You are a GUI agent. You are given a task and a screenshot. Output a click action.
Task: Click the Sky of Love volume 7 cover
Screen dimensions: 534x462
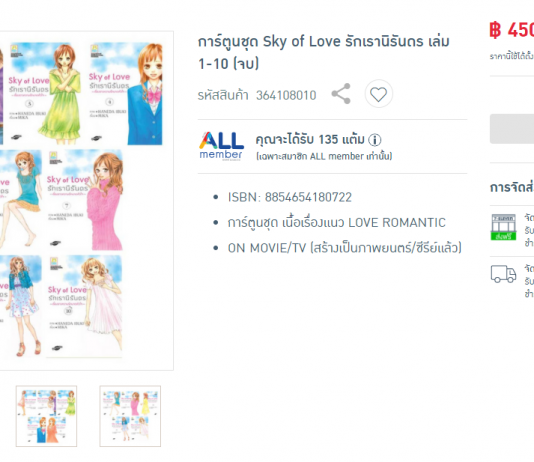coord(84,200)
